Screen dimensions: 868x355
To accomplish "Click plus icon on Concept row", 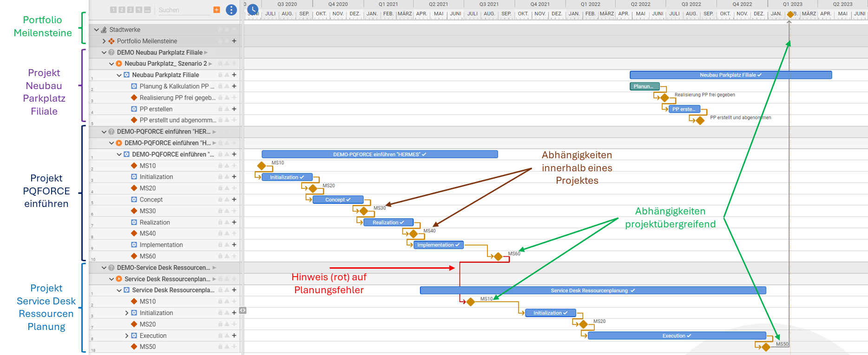I will coord(234,200).
